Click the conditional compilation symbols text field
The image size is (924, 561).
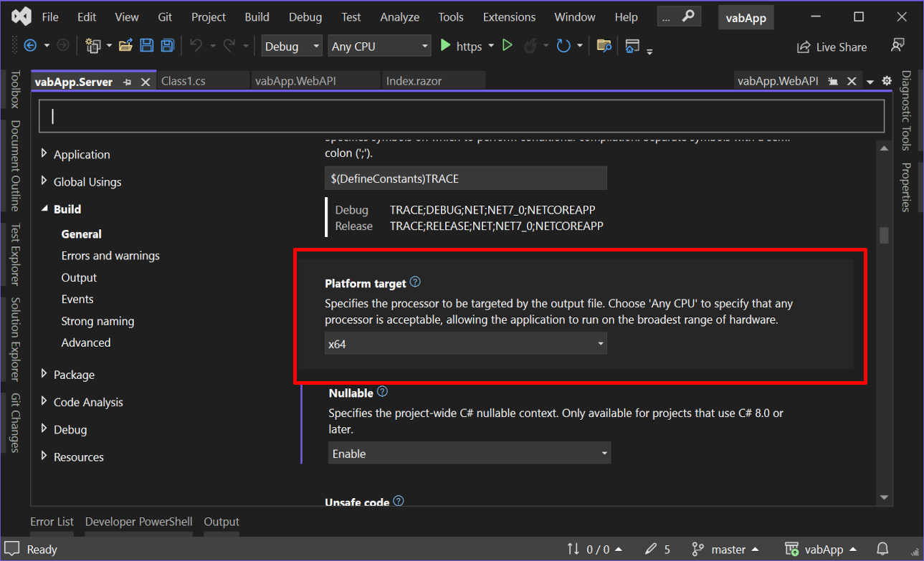(x=466, y=178)
